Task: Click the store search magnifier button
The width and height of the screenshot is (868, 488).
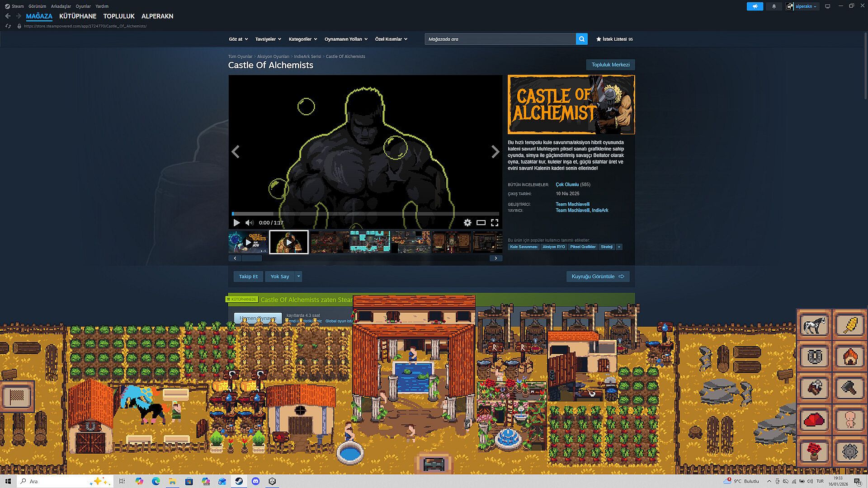Action: click(x=582, y=39)
